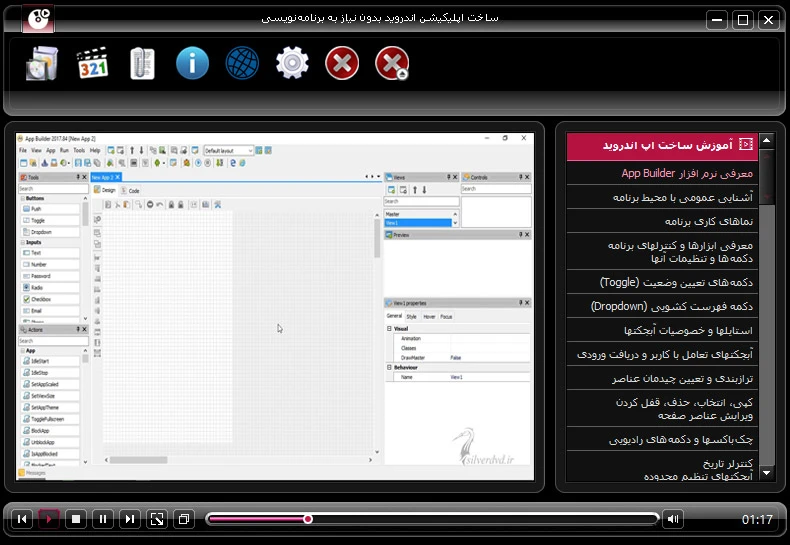The image size is (790, 545).
Task: Go back to the previous lesson video
Action: pyautogui.click(x=22, y=519)
